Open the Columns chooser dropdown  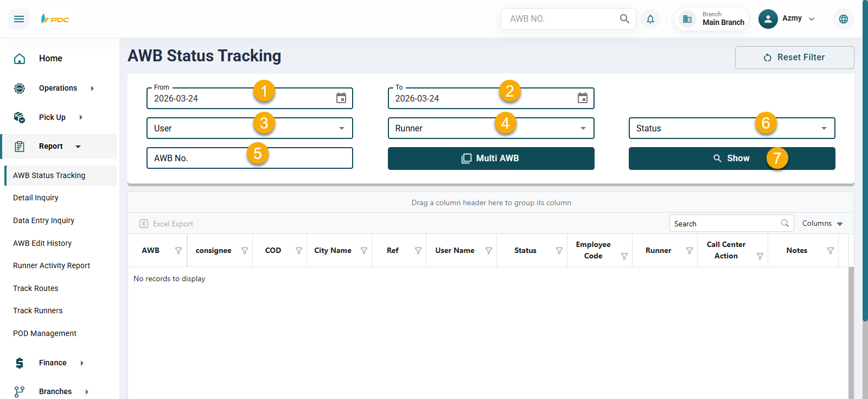pyautogui.click(x=822, y=224)
